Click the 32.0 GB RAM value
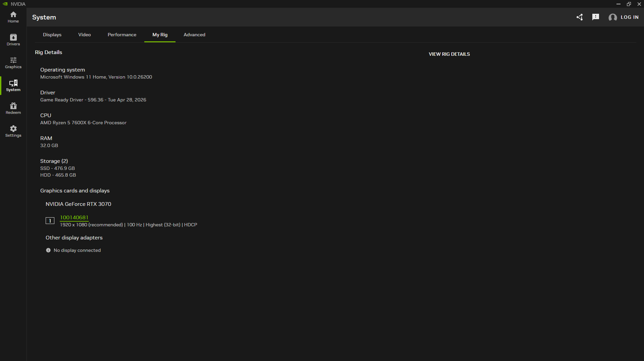This screenshot has height=361, width=644. 49,145
